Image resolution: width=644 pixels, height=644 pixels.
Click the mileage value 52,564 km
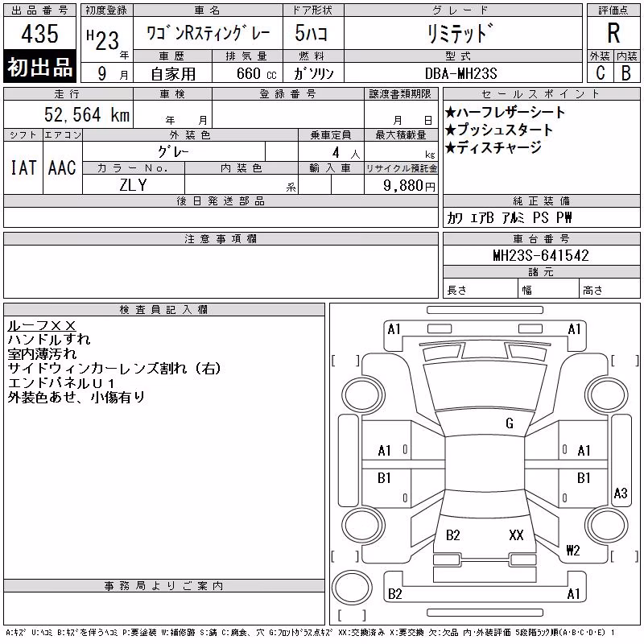pos(87,114)
